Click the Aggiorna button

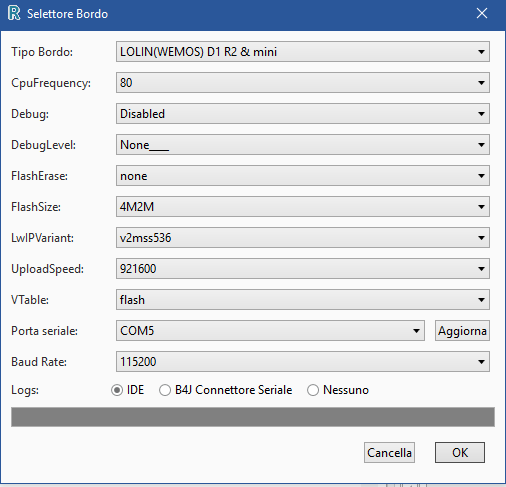click(x=462, y=331)
